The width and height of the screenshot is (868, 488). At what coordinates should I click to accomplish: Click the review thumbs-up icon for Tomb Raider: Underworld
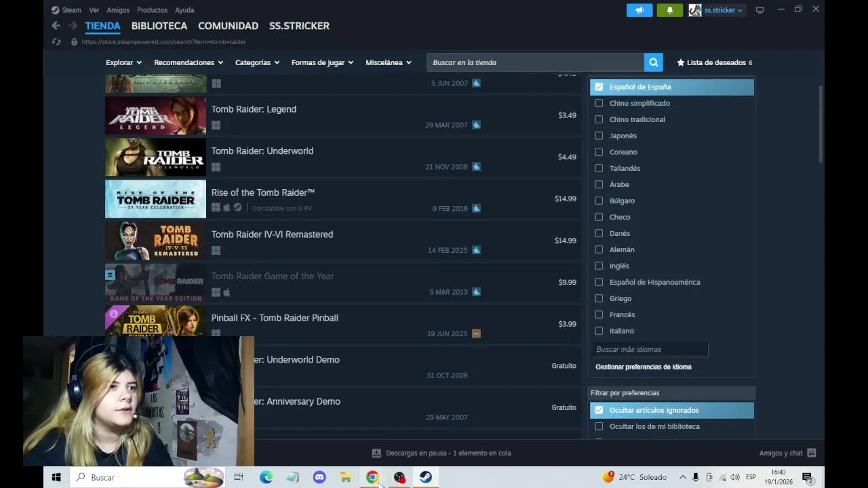[x=476, y=167]
